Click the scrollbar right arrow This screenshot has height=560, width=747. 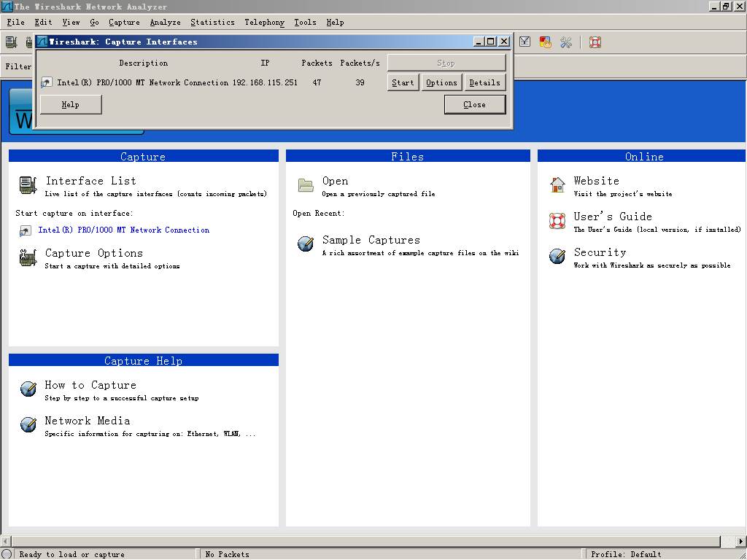[x=741, y=542]
